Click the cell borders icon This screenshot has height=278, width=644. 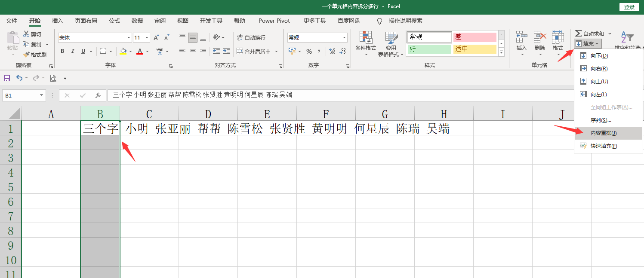103,51
